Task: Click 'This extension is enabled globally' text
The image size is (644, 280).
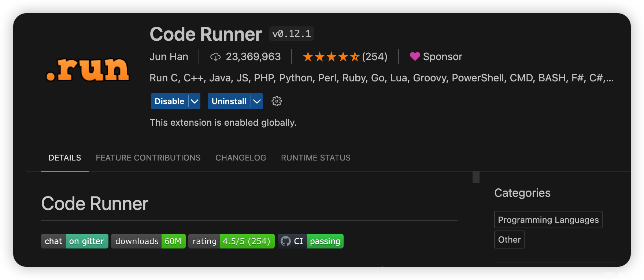Action: coord(223,122)
